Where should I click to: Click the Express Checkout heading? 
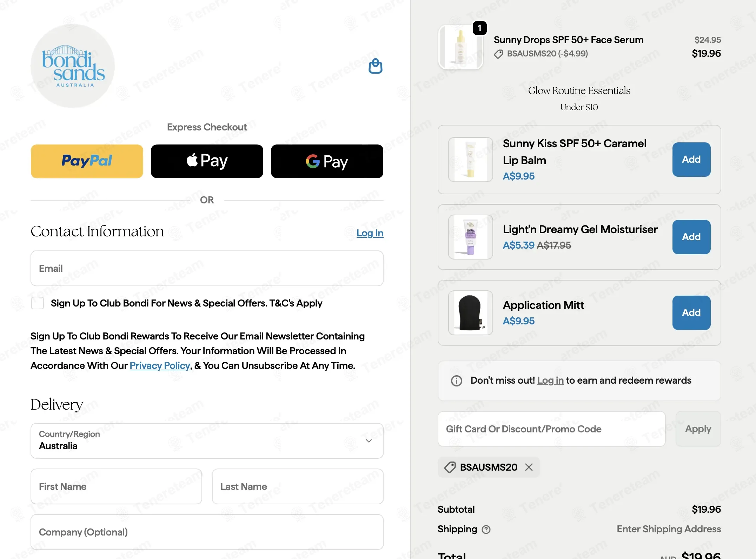207,127
